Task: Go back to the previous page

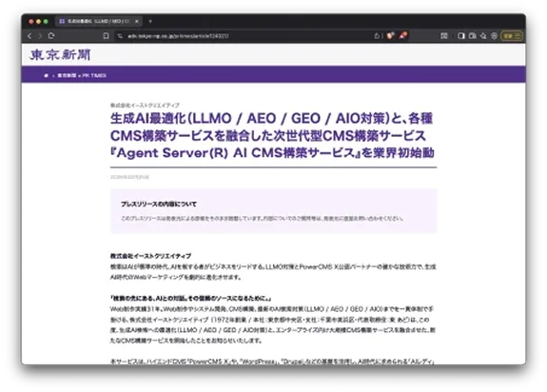Action: pyautogui.click(x=29, y=36)
